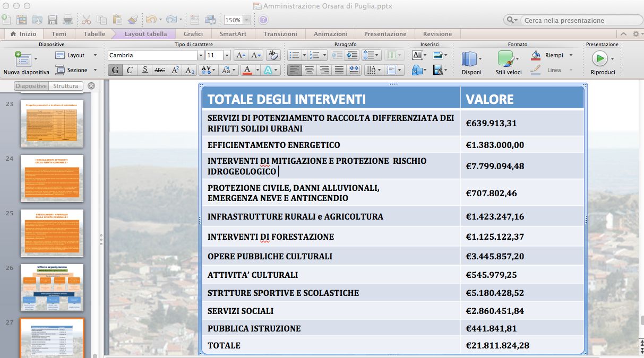
Task: Decrease paragraph indent level
Action: (337, 55)
